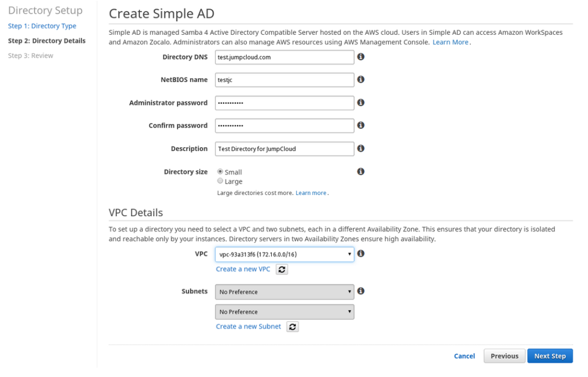Select Step 3: Review
Viewport: 588px width, 377px height.
[31, 56]
